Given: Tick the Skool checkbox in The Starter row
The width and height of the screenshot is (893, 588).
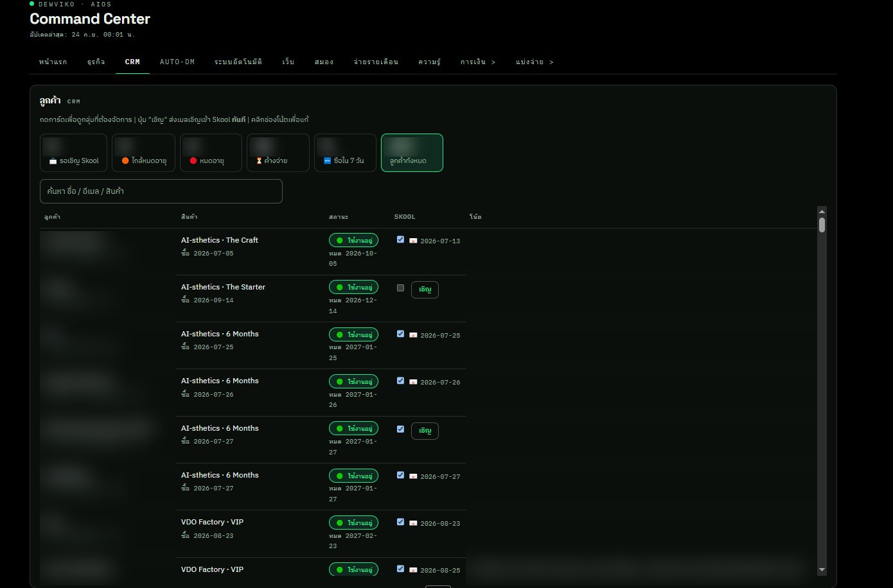Looking at the screenshot, I should (x=400, y=288).
